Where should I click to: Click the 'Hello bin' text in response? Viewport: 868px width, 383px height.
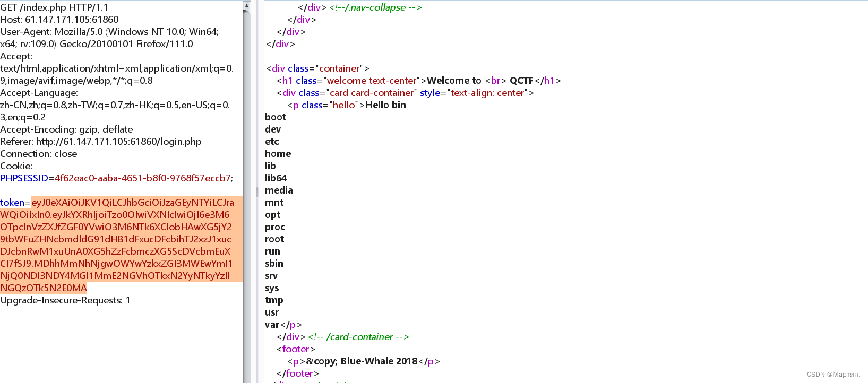click(385, 105)
